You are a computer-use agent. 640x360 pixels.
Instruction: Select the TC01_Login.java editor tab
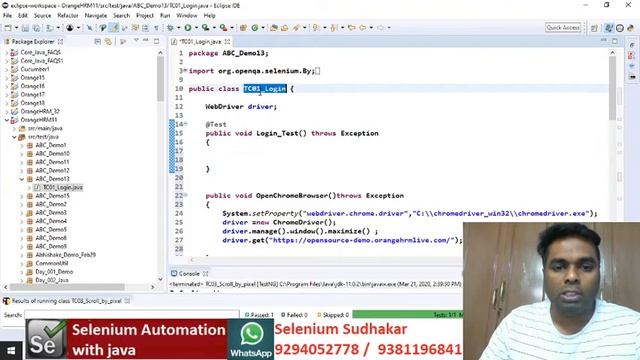coord(200,42)
